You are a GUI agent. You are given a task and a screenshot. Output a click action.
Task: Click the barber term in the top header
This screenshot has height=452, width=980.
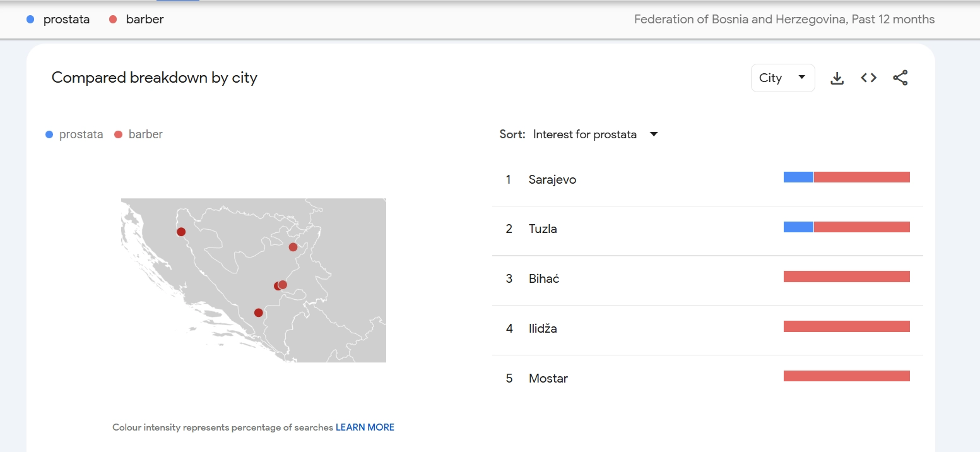145,20
